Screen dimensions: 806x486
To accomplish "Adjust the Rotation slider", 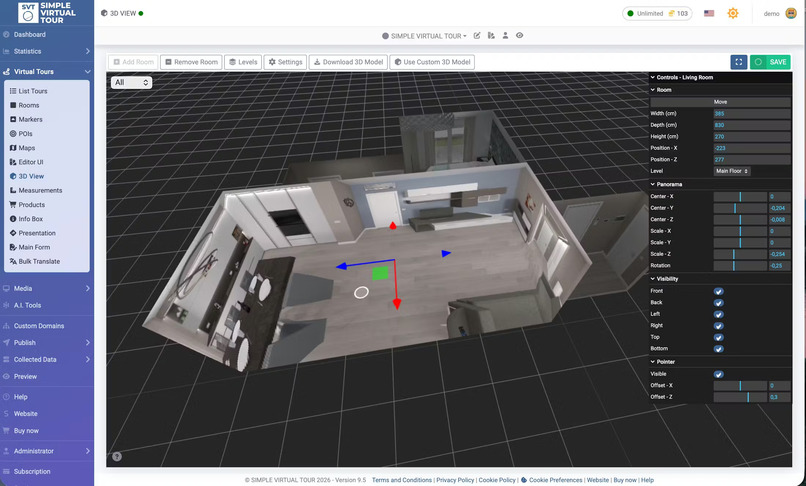I will click(x=740, y=266).
